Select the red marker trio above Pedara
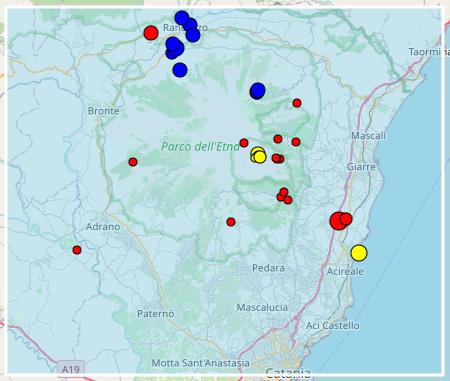 pyautogui.click(x=284, y=196)
